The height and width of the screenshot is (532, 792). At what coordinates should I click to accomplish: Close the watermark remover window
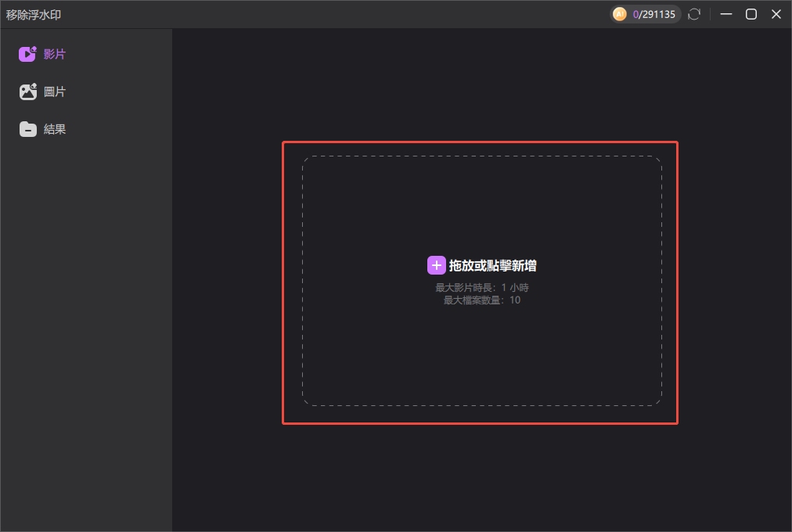(776, 14)
